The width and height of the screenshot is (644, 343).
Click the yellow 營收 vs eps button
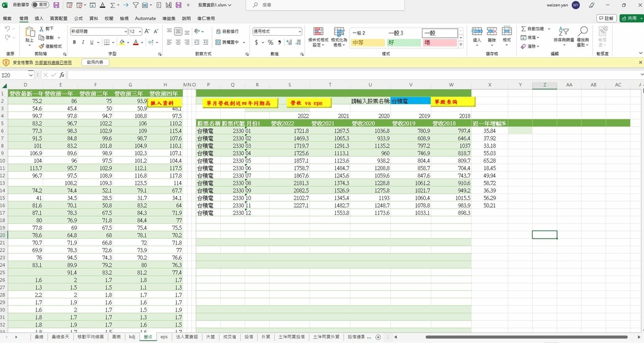click(x=308, y=103)
